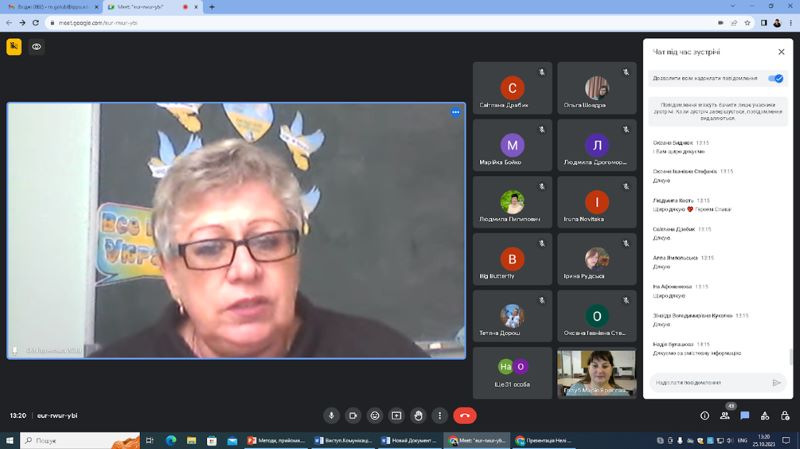The height and width of the screenshot is (449, 800).
Task: Open the 'Ще 31 особа' others tile
Action: click(x=512, y=373)
